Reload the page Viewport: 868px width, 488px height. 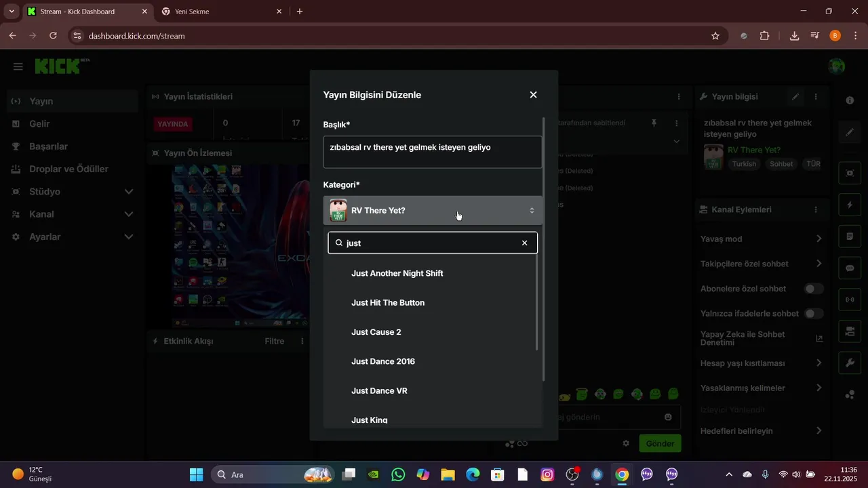[x=53, y=36]
